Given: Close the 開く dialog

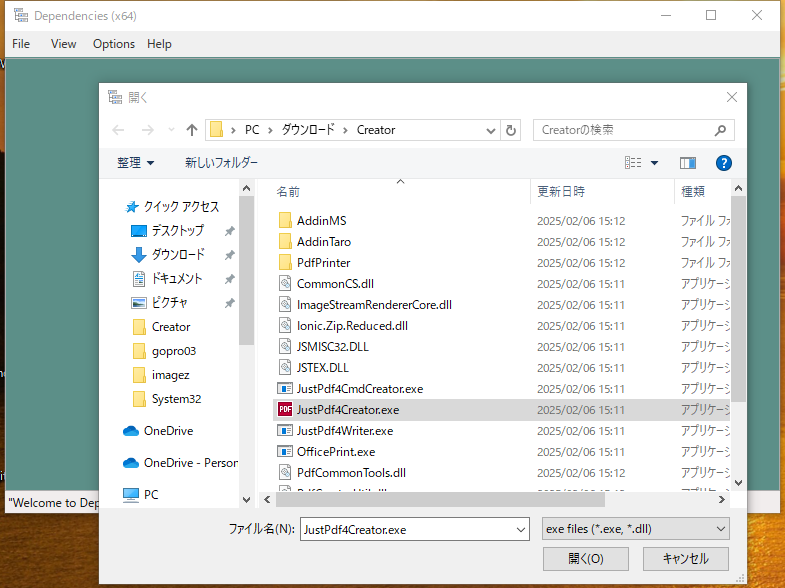Looking at the screenshot, I should pos(731,97).
